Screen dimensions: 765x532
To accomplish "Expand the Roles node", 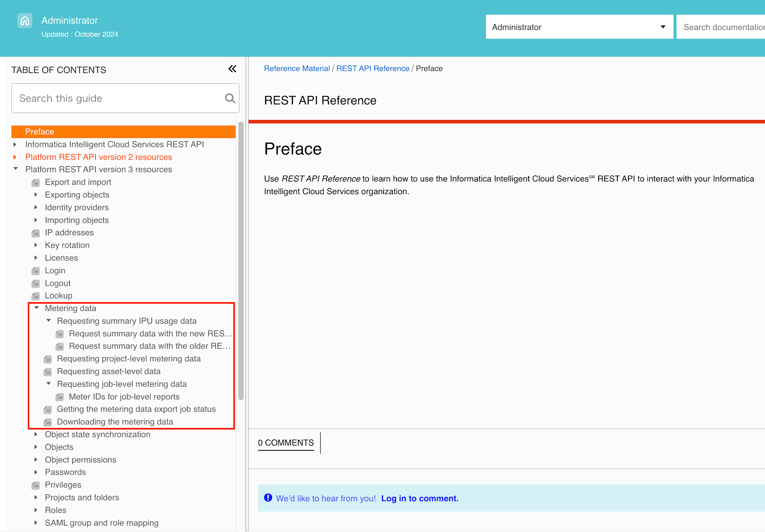I will pyautogui.click(x=36, y=510).
